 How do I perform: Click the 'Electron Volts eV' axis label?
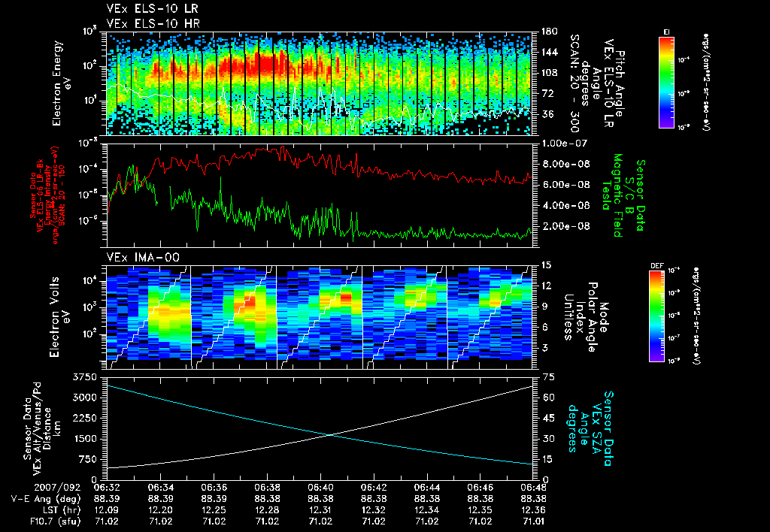tap(60, 317)
